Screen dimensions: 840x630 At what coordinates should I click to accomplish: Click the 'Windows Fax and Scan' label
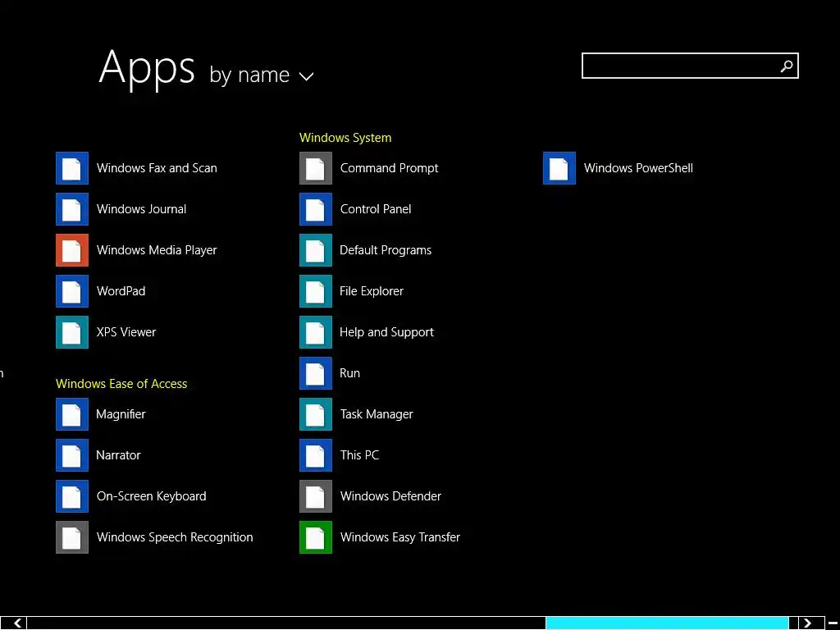point(157,168)
